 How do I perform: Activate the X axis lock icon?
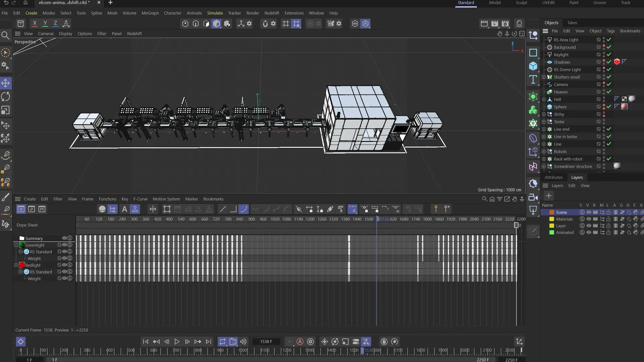[x=35, y=24]
